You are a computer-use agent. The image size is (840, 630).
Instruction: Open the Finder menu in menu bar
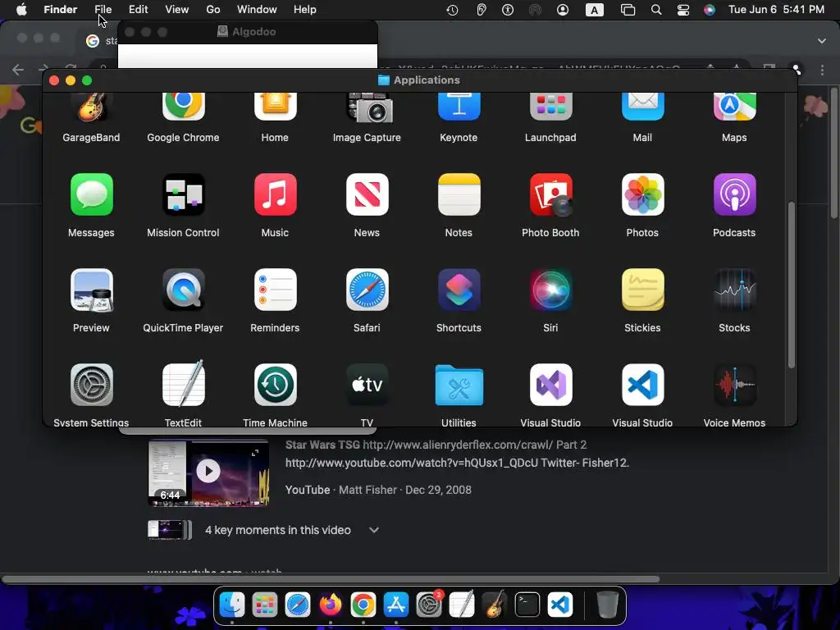pos(61,9)
